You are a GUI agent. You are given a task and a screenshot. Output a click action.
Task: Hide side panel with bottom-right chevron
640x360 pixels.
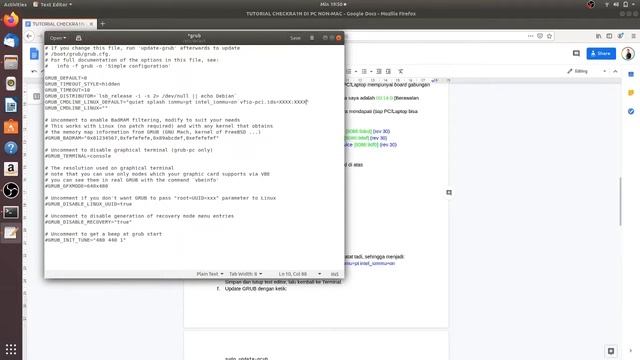pos(631,351)
